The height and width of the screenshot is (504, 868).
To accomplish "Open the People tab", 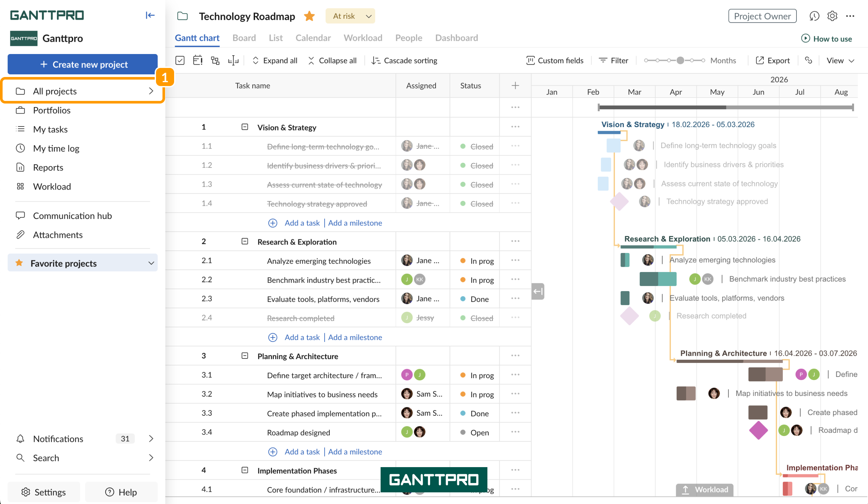I will click(408, 38).
